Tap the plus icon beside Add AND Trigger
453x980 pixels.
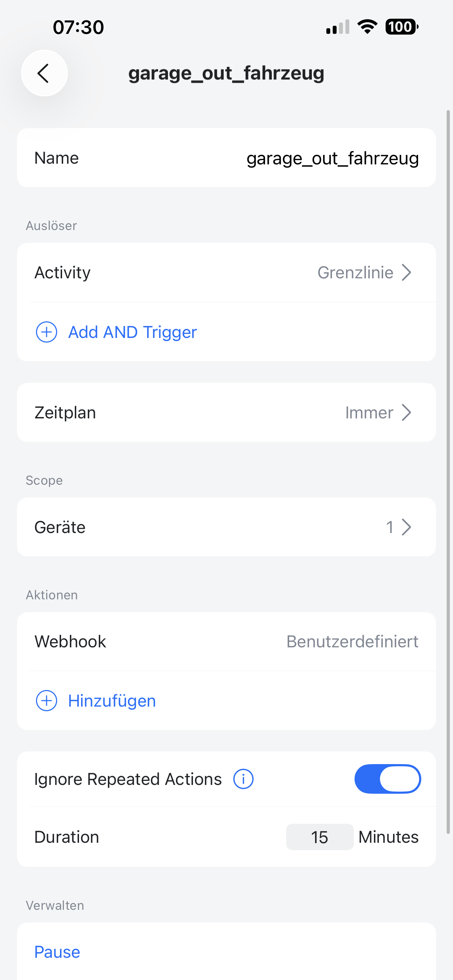(47, 332)
